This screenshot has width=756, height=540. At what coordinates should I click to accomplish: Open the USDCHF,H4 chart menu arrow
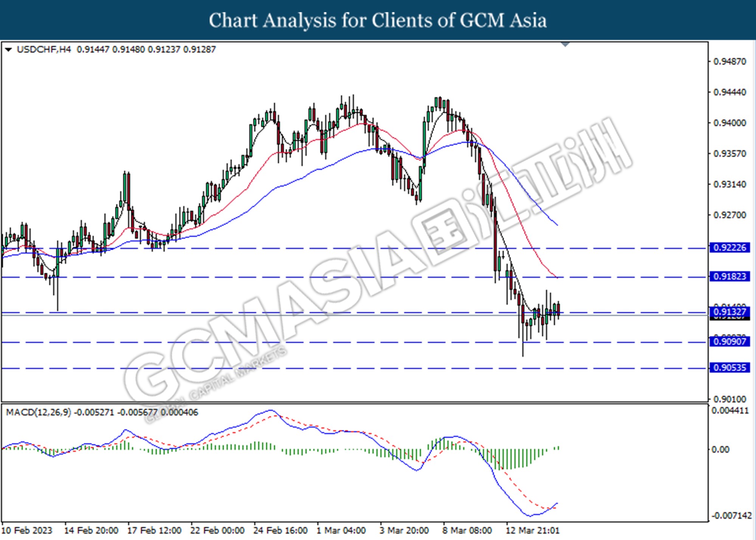[x=8, y=50]
